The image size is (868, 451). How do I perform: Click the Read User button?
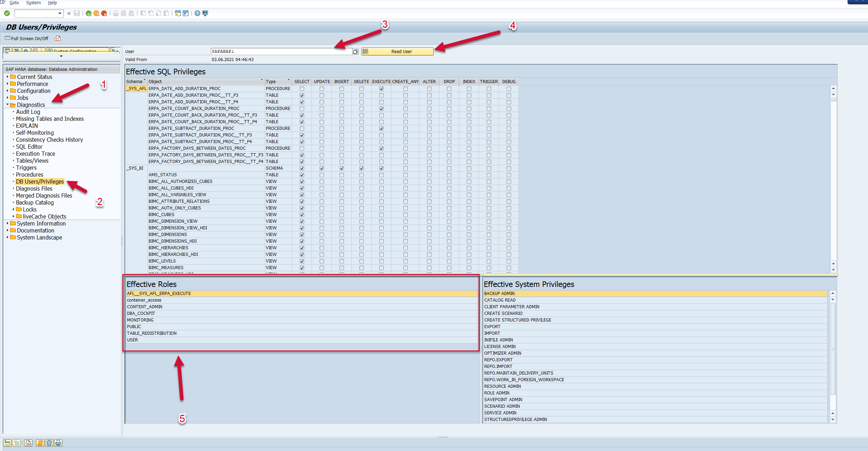[x=397, y=52]
